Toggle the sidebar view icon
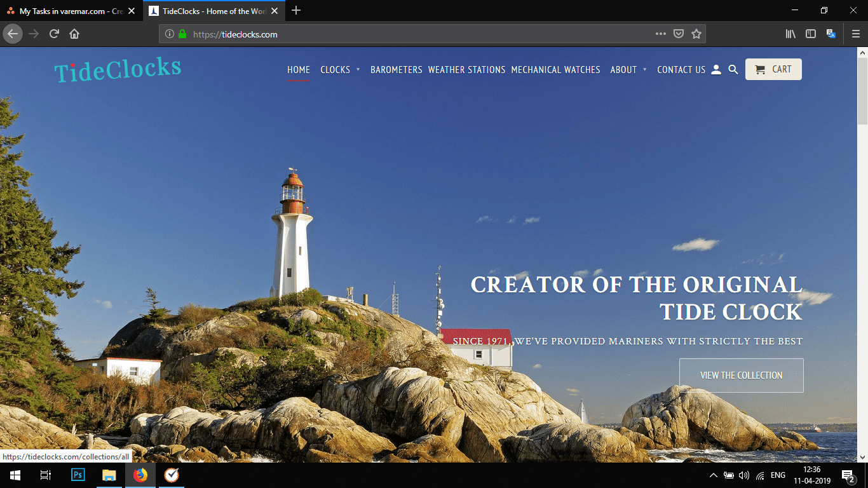Screen dimensions: 868x488 click(x=811, y=34)
